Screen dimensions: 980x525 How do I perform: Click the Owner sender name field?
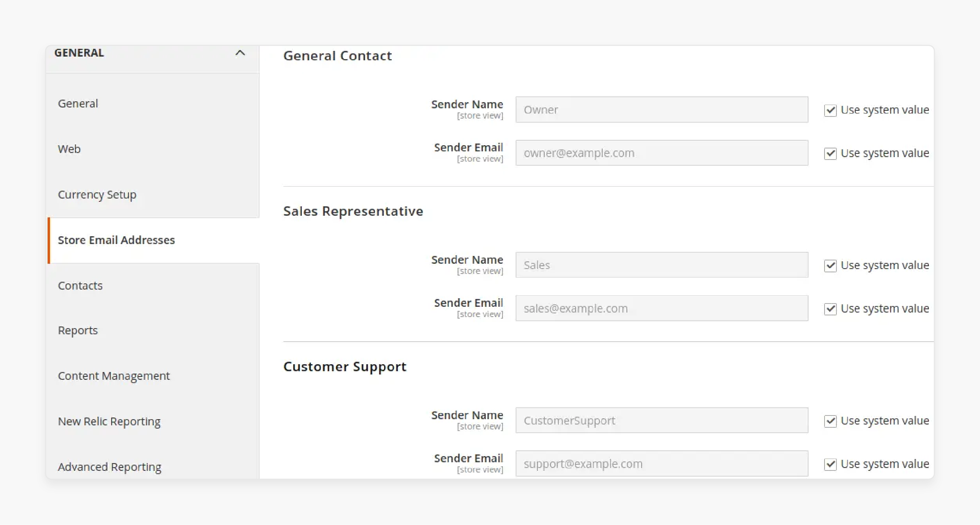[x=662, y=110]
